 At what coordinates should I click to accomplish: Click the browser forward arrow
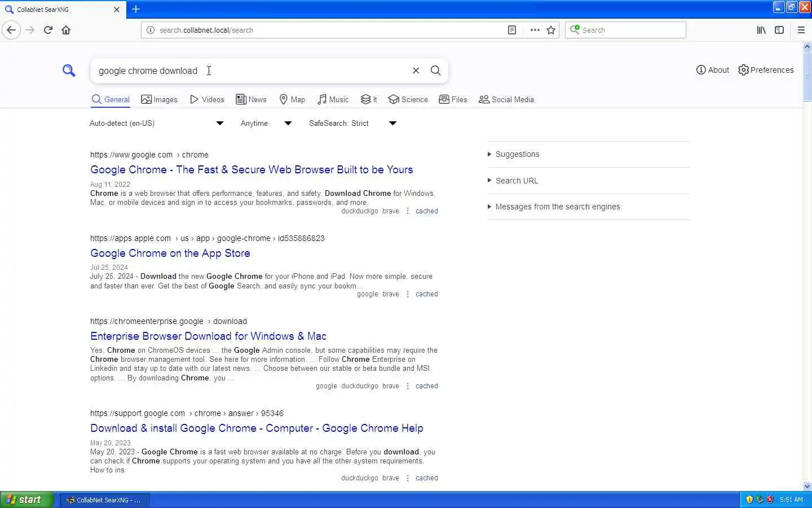30,30
